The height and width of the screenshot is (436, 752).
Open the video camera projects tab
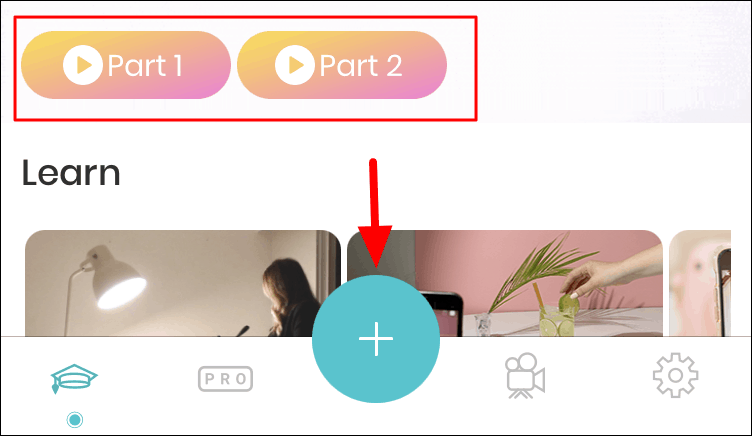pos(525,376)
